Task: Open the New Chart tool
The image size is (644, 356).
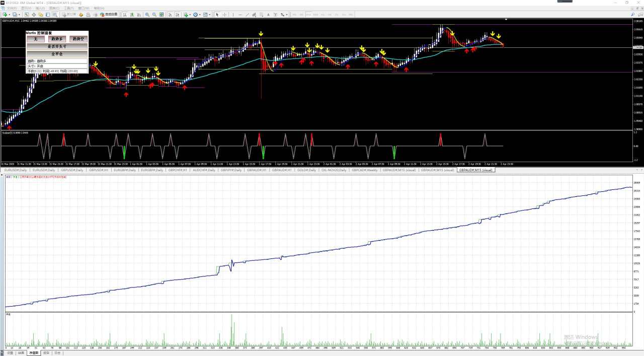Action: [x=5, y=15]
